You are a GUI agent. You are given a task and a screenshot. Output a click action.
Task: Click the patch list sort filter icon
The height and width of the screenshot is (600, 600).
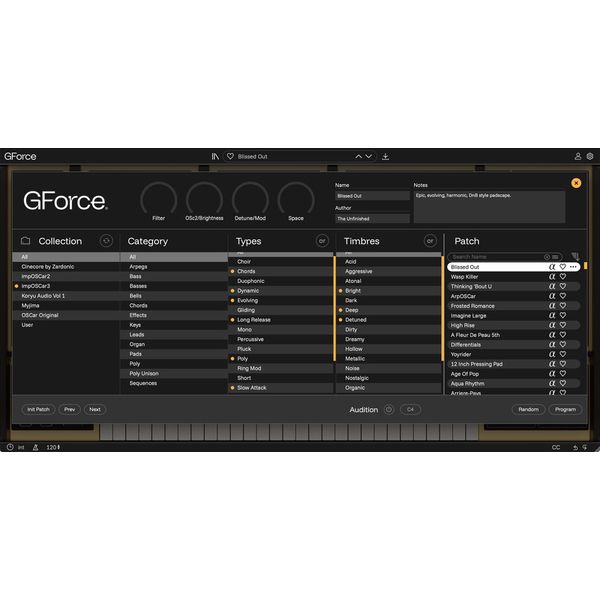(575, 256)
